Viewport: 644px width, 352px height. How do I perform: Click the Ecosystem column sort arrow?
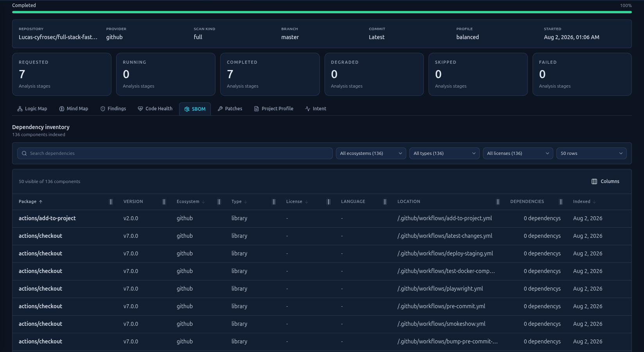coord(203,202)
